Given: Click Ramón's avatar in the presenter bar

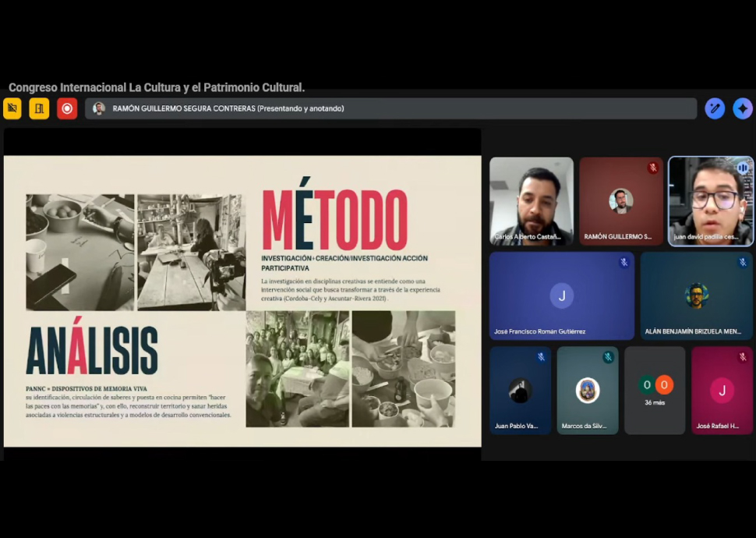Looking at the screenshot, I should 99,108.
